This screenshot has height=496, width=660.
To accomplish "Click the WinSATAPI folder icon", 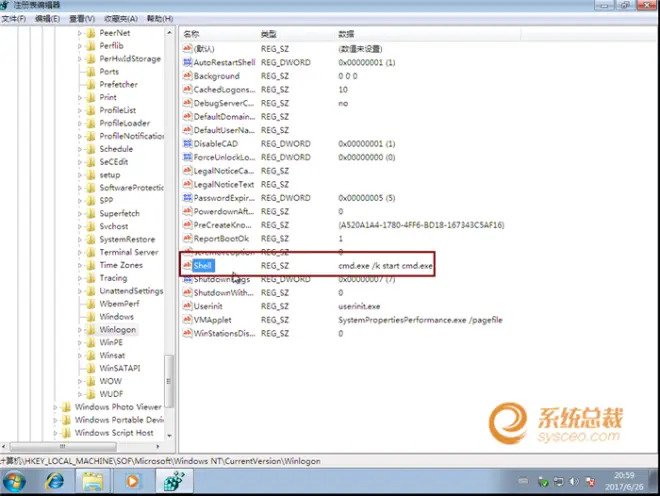I will pos(90,368).
